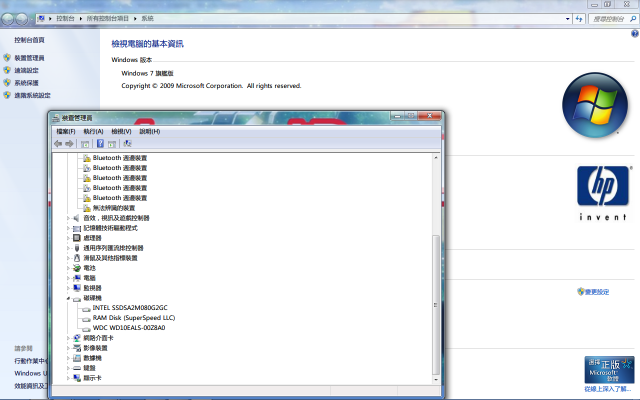Open 系統保護 link in the sidebar
The width and height of the screenshot is (640, 400).
tap(27, 83)
